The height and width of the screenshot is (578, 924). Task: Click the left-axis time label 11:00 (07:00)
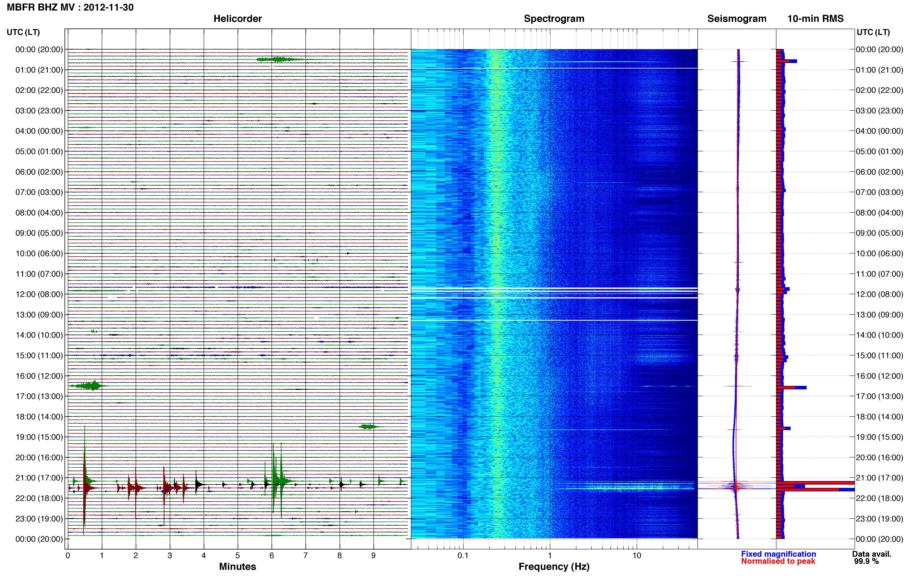pyautogui.click(x=39, y=274)
